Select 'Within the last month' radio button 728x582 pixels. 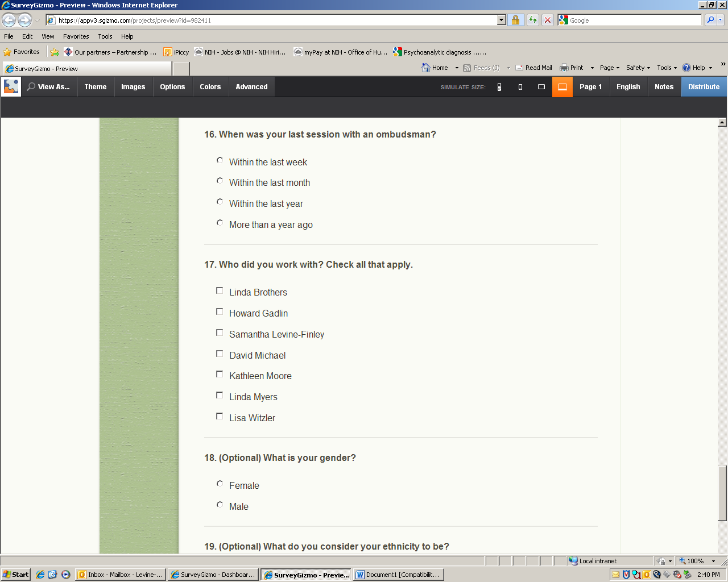point(220,181)
